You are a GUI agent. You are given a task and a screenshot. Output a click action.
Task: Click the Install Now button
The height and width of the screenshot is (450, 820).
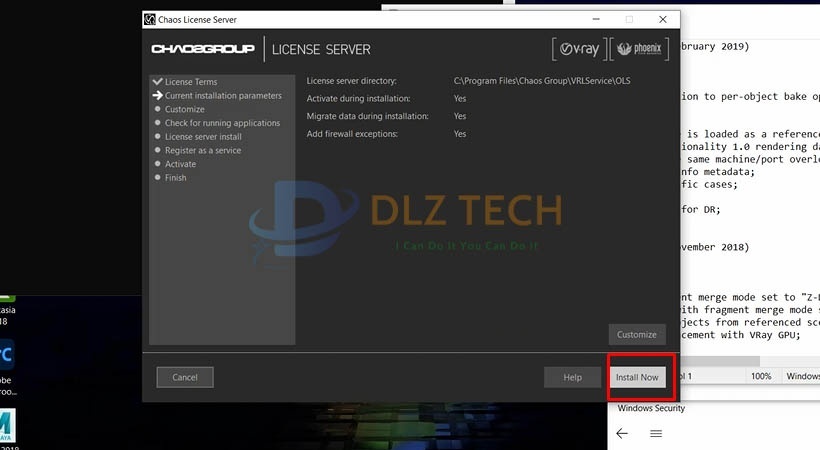point(636,377)
